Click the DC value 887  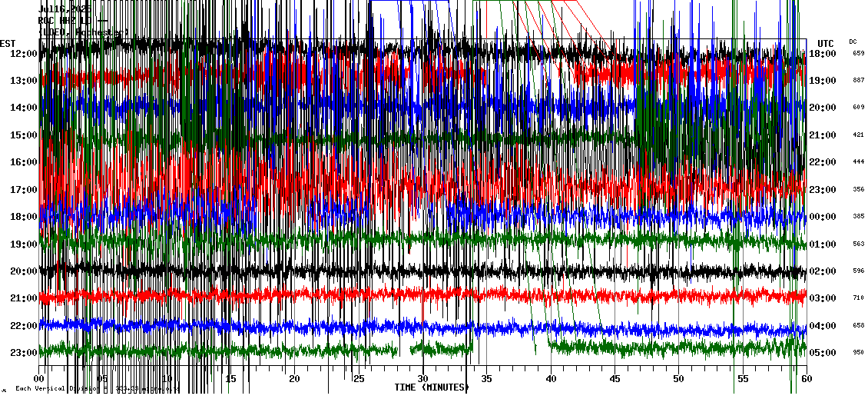[x=858, y=81]
